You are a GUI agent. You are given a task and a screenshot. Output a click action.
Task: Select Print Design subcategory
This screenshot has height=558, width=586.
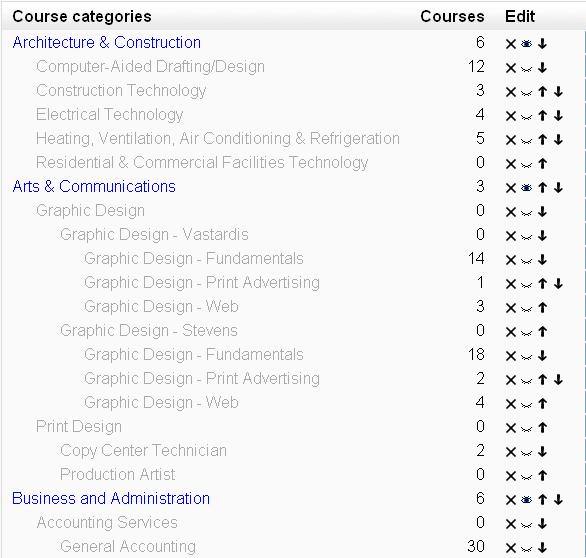point(79,426)
